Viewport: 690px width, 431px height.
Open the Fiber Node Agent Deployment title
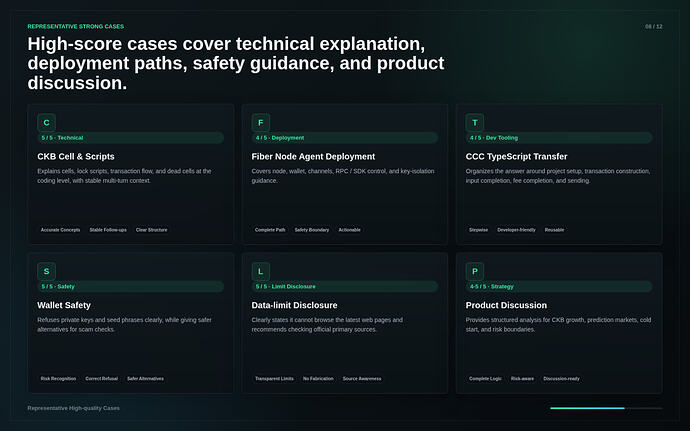313,157
